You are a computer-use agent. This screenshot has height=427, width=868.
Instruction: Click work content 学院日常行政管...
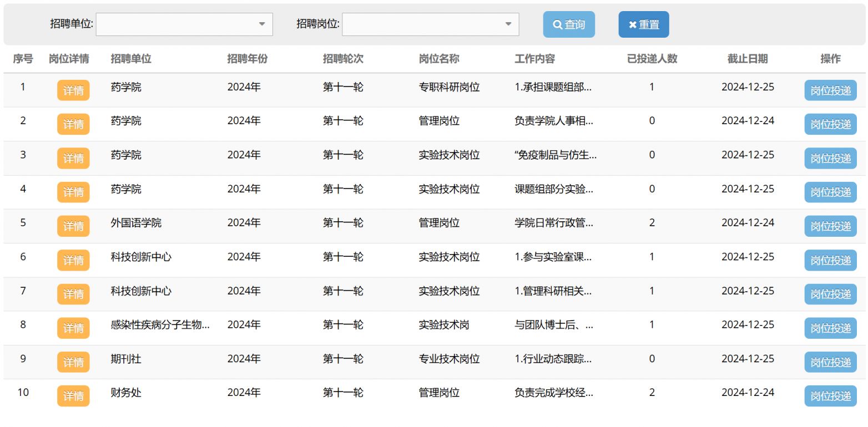click(554, 223)
